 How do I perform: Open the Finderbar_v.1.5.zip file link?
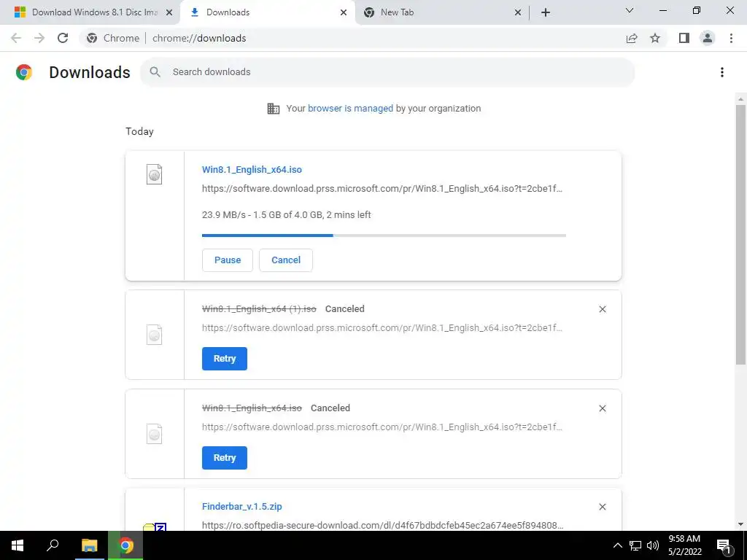[x=242, y=507]
